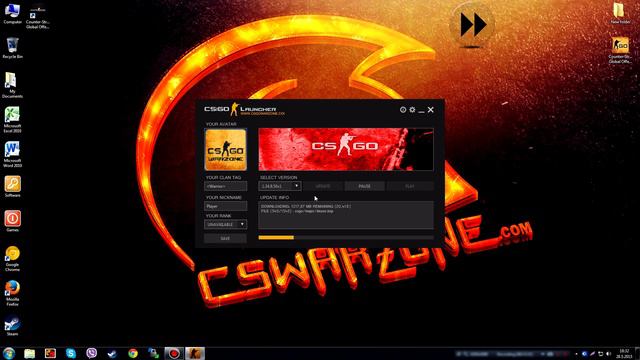This screenshot has width=640, height=360.
Task: Select Counter-Strike shortcut below New folder
Action: [x=620, y=50]
